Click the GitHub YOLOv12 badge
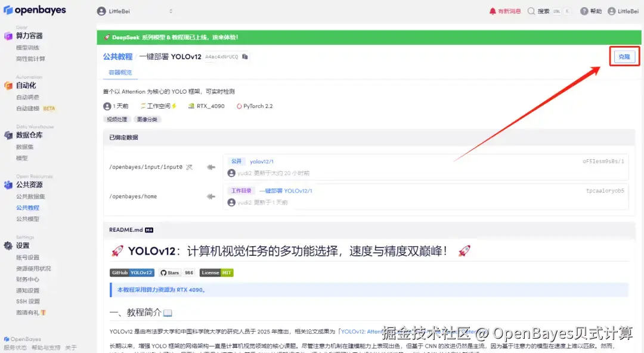 (132, 273)
